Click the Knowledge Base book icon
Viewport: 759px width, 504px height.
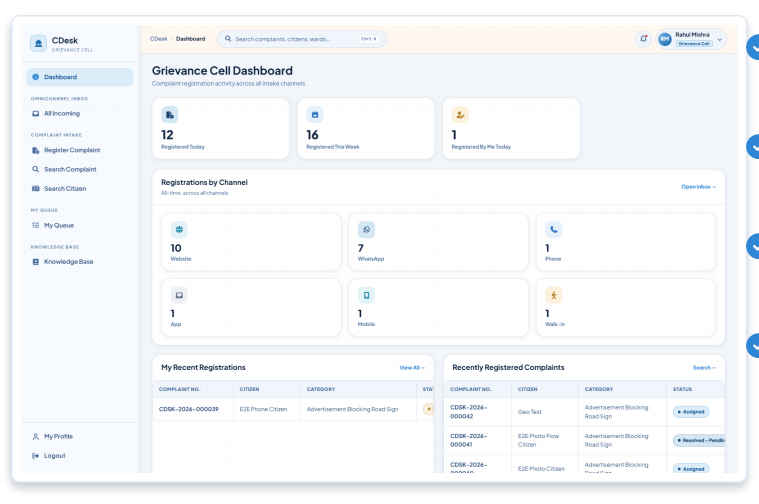tap(35, 261)
